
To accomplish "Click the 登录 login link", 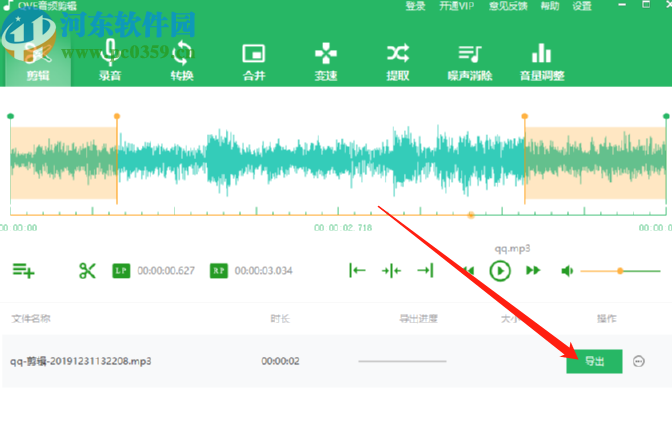I will coord(415,6).
